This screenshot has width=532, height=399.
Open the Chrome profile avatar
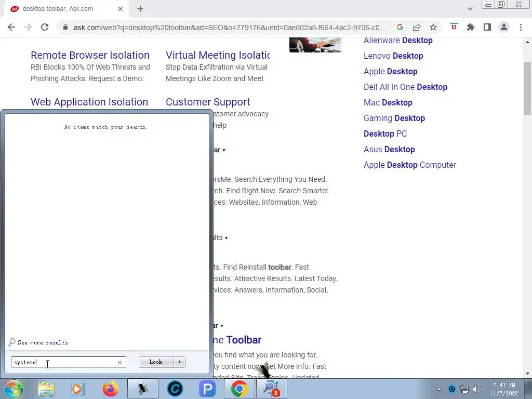point(503,27)
